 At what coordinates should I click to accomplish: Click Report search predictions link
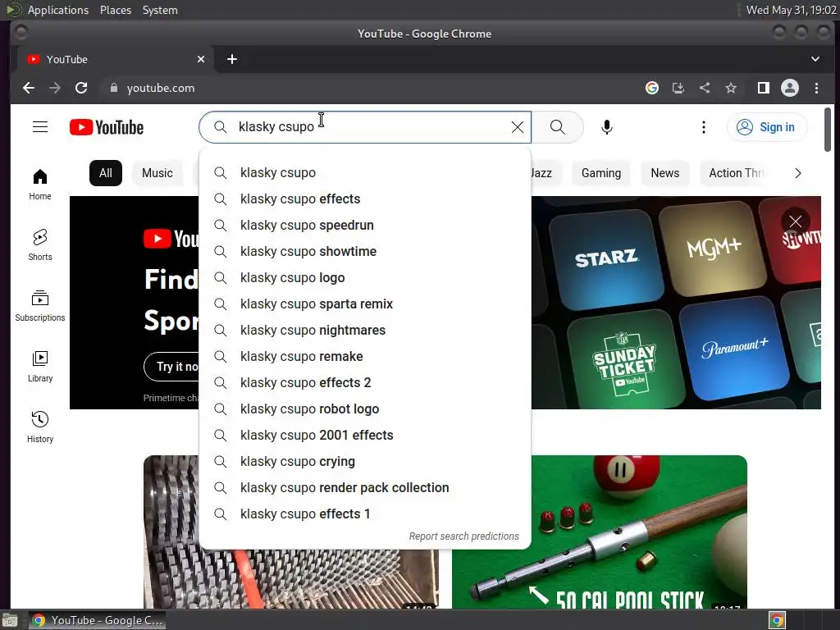(x=464, y=536)
